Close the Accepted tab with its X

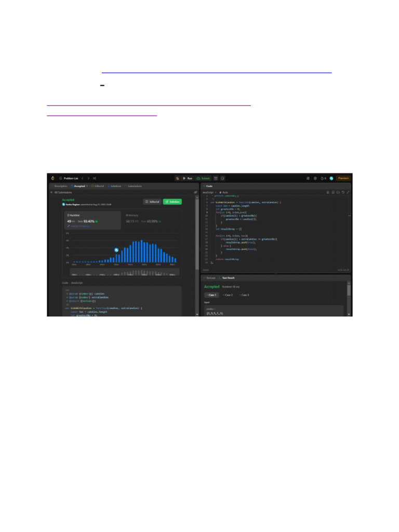(87, 186)
